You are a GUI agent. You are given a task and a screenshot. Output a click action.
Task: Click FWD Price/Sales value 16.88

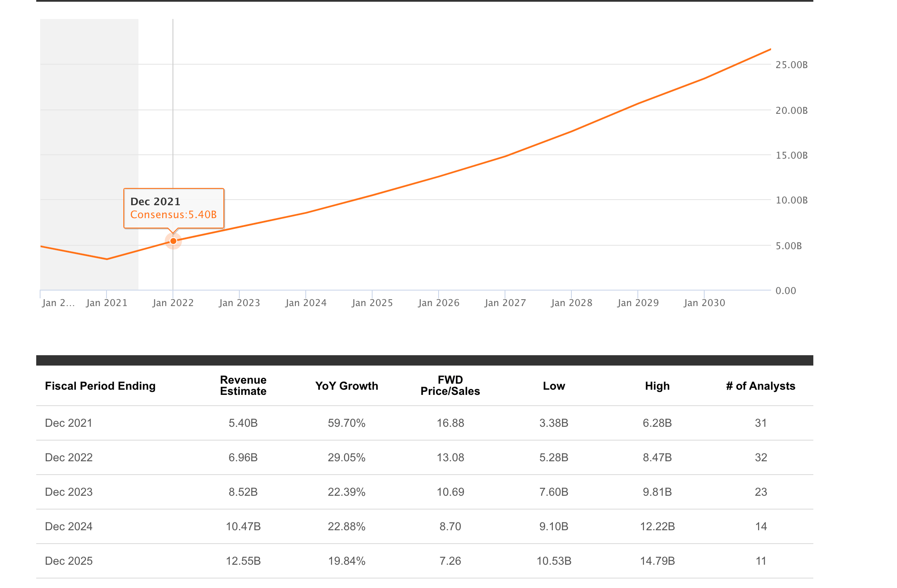coord(450,423)
